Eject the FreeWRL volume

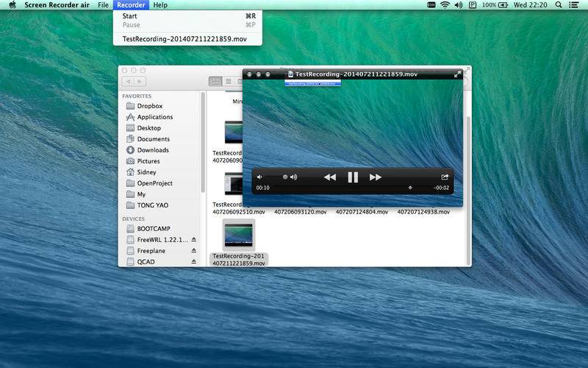click(x=194, y=240)
